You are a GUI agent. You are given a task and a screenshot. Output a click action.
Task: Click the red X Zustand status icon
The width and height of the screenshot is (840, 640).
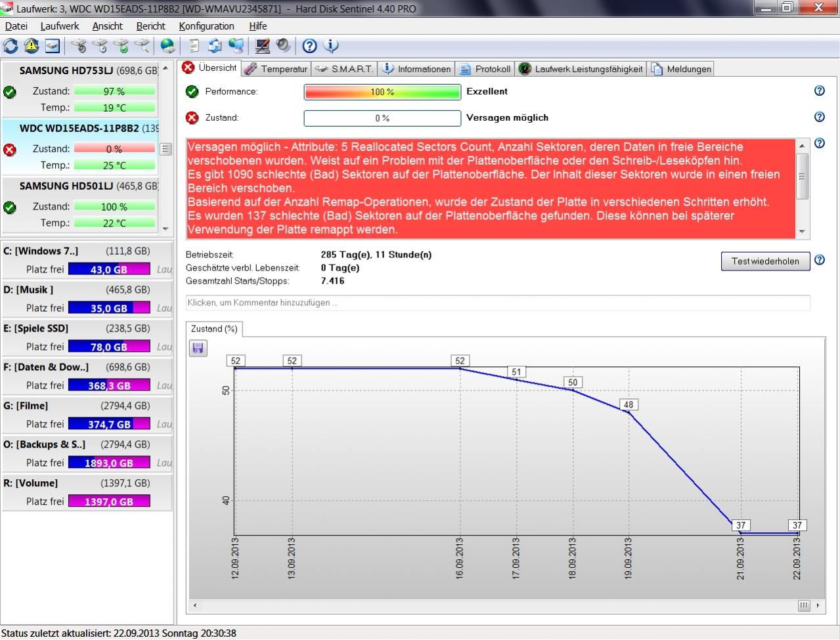pos(192,118)
